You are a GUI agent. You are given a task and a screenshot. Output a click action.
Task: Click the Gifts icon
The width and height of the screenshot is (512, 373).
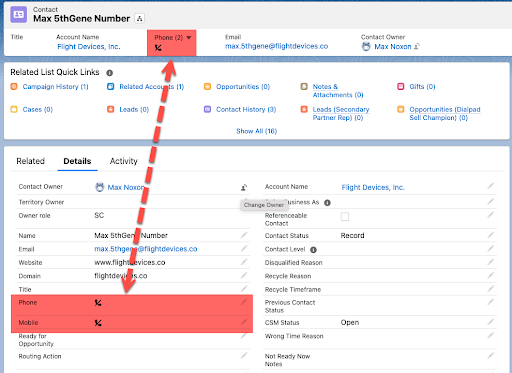pos(401,87)
